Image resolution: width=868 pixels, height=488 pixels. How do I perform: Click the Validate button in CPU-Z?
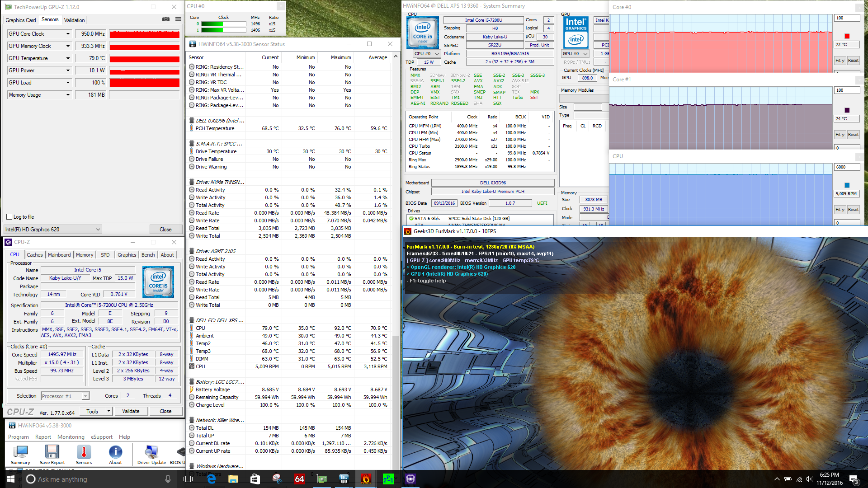click(x=131, y=411)
